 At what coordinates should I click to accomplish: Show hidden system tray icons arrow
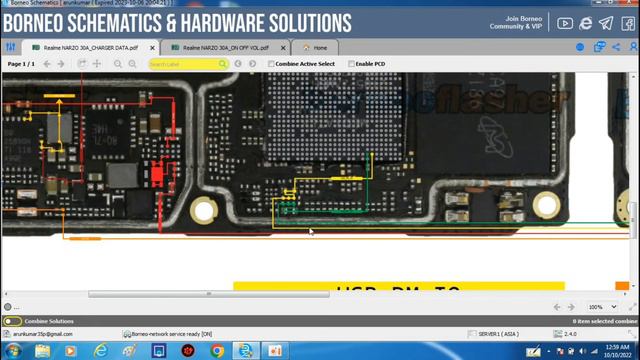tap(549, 351)
